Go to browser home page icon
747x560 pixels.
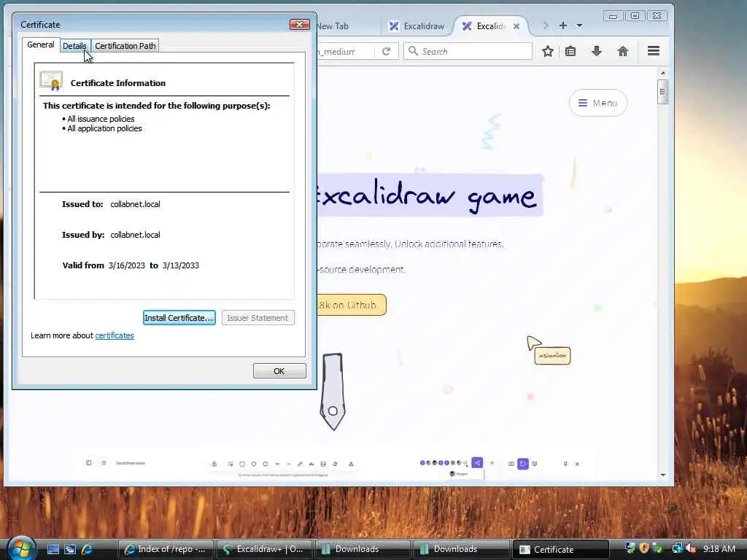click(x=623, y=51)
